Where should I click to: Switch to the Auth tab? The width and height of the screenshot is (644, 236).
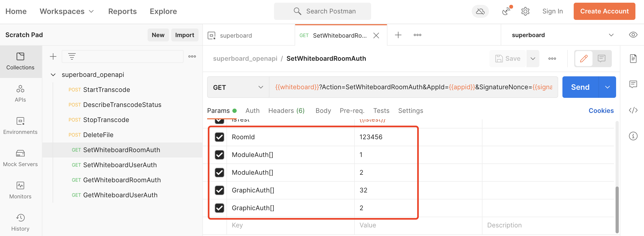(x=252, y=111)
